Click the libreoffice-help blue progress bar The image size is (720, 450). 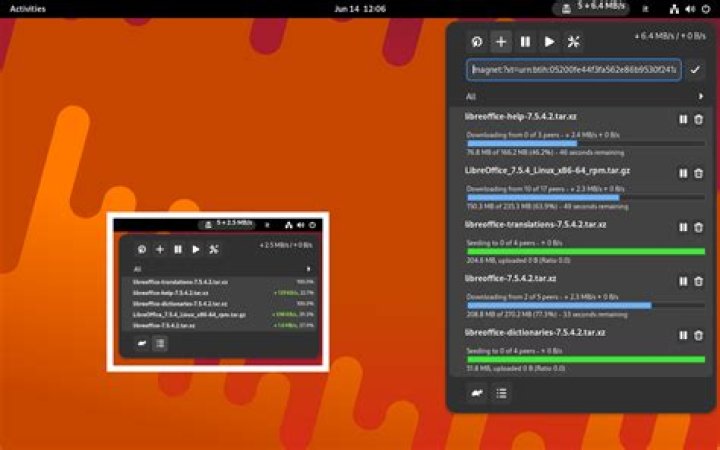(586, 144)
